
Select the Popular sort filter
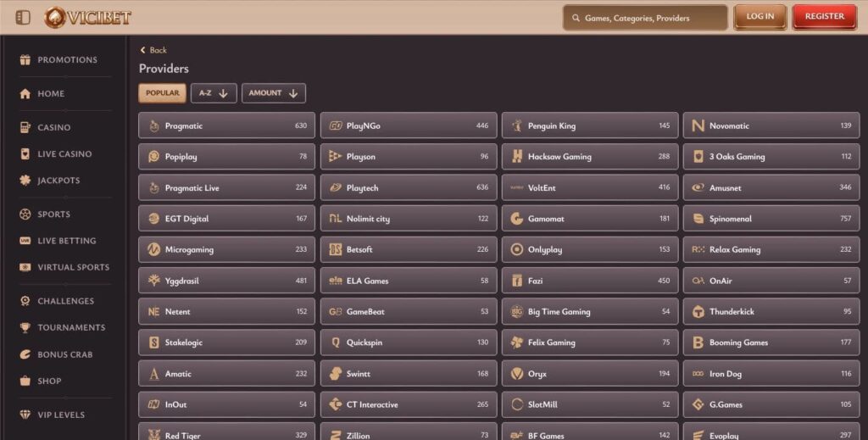tap(162, 93)
